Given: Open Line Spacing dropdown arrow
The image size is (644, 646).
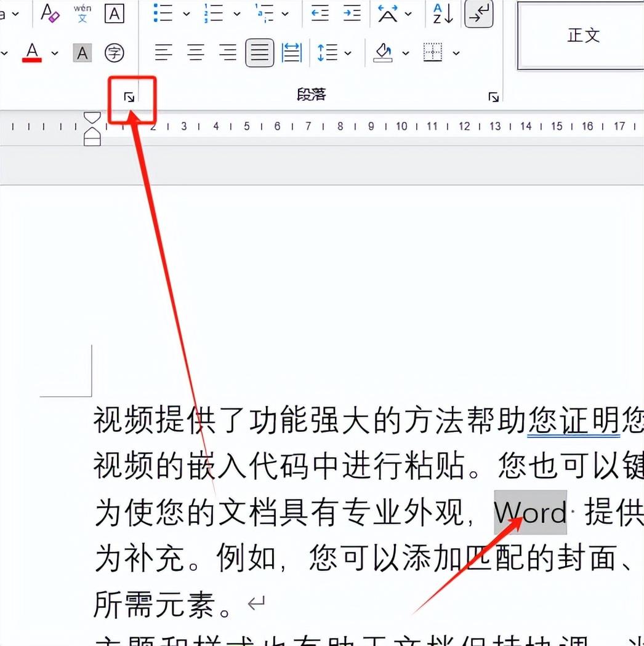Looking at the screenshot, I should (348, 53).
